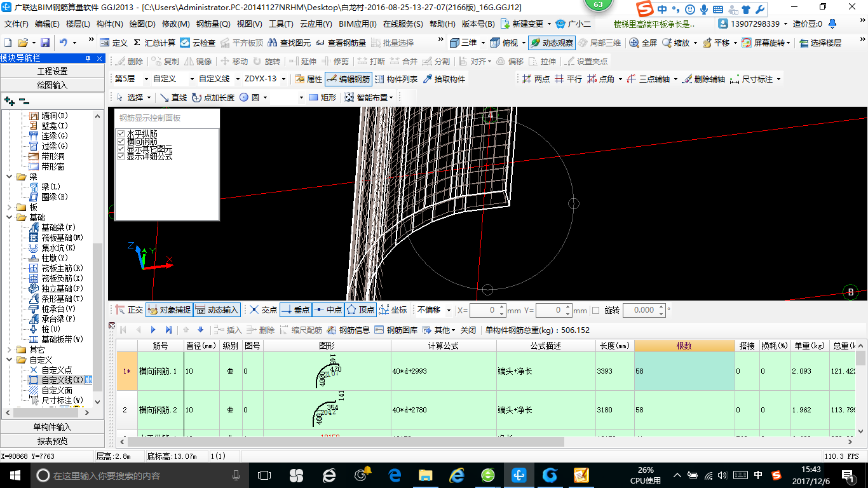This screenshot has height=488, width=868.
Task: Jump to last rebar record arrow
Action: pyautogui.click(x=168, y=330)
